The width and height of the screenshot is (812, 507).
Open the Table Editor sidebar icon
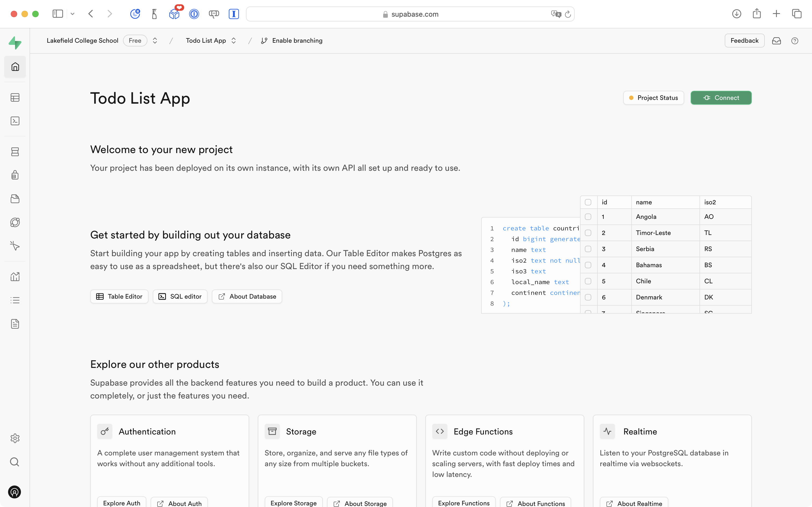click(x=15, y=97)
